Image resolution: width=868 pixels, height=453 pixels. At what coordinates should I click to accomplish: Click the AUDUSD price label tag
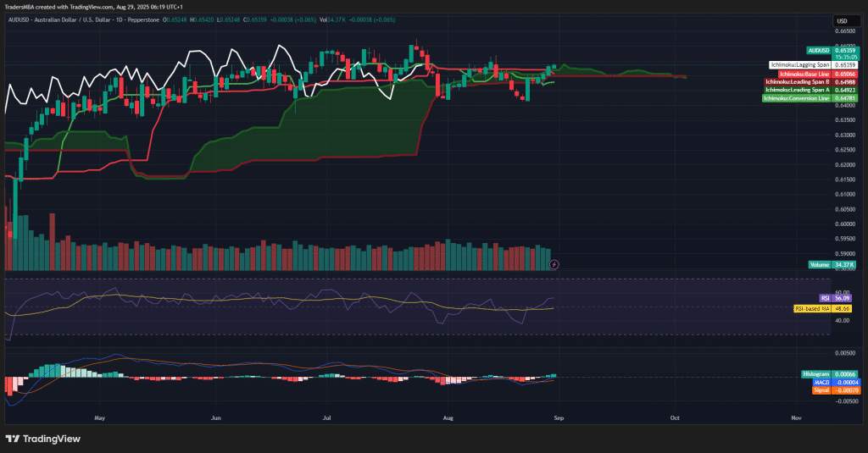pyautogui.click(x=817, y=51)
